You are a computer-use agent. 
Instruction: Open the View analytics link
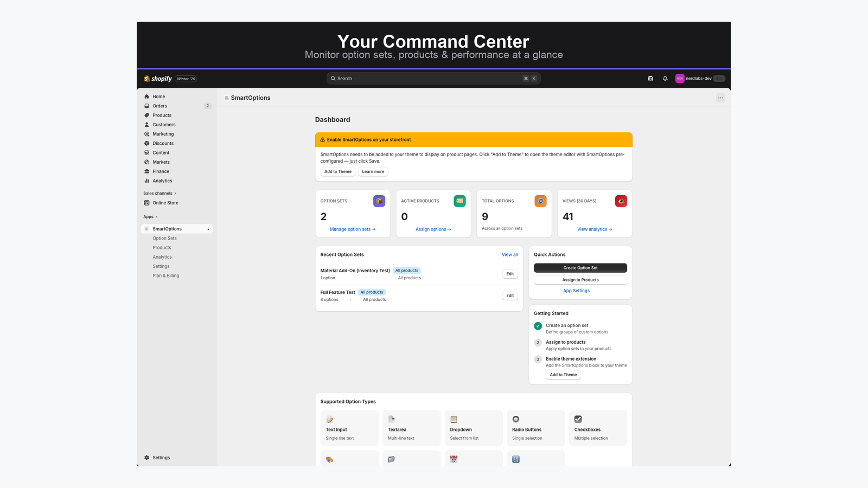click(594, 229)
